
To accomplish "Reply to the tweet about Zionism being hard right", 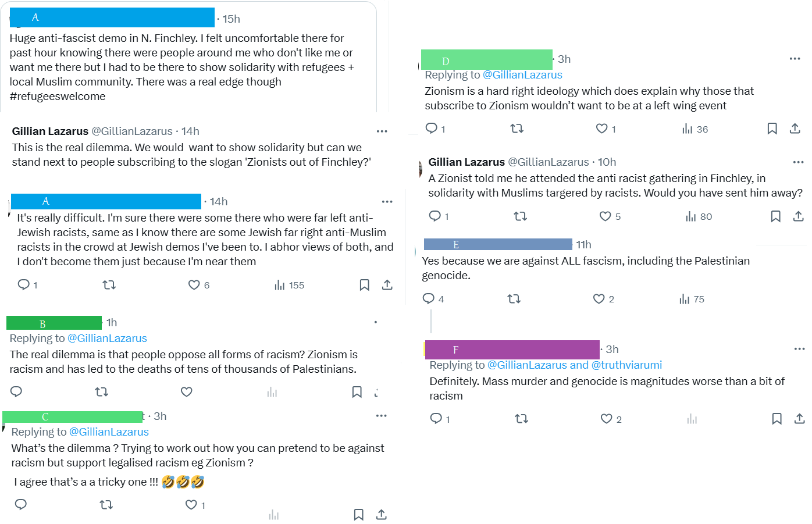I will [x=431, y=129].
